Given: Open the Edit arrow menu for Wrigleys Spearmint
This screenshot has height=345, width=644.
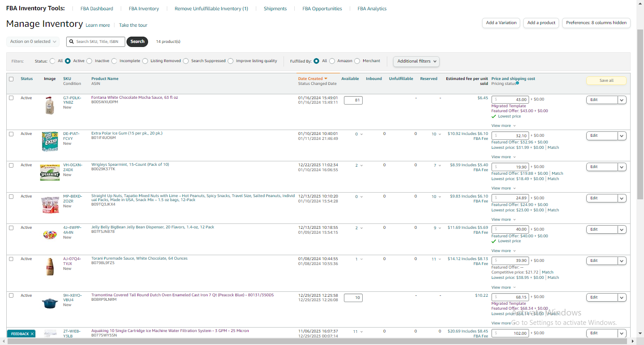Looking at the screenshot, I should pos(622,167).
